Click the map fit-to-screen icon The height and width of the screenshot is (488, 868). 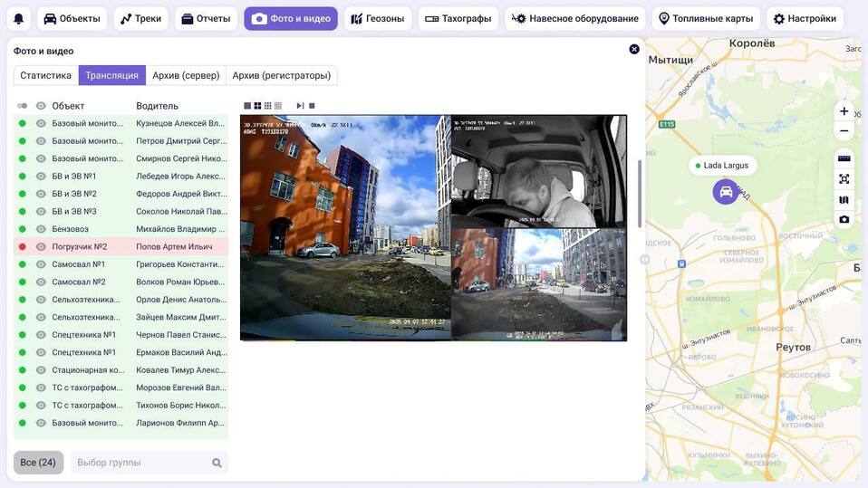(844, 178)
